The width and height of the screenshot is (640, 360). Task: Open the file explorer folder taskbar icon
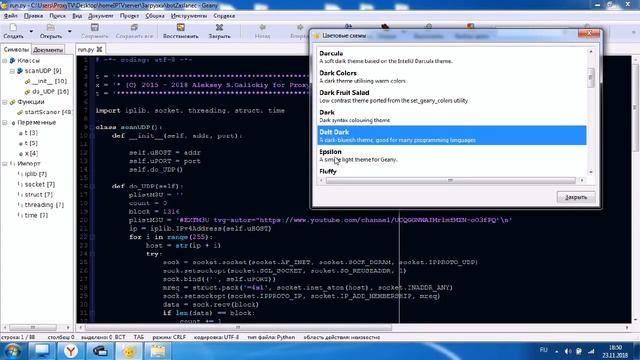158,351
